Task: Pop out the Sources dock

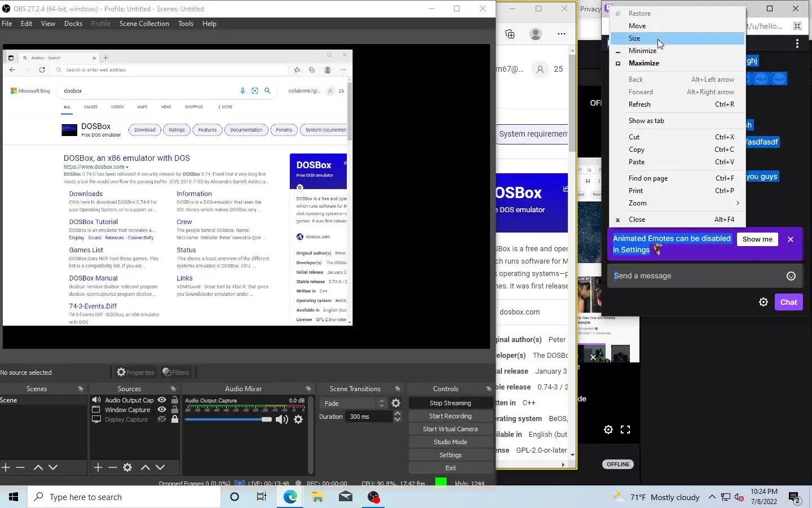Action: 173,389
